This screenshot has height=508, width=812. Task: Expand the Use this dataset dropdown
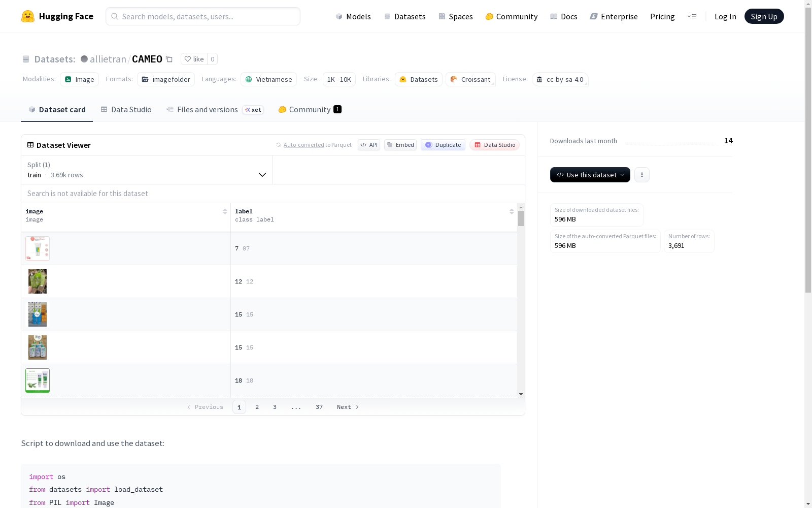(x=590, y=175)
